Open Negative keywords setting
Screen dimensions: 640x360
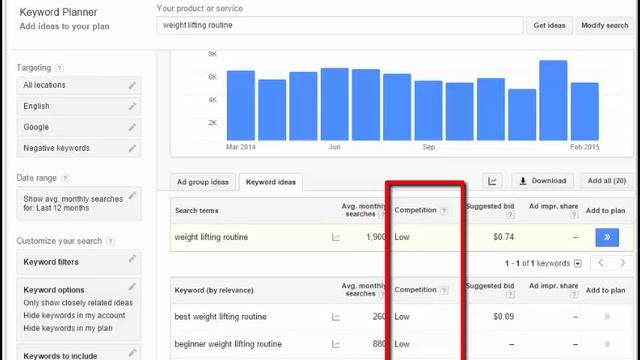pos(79,148)
